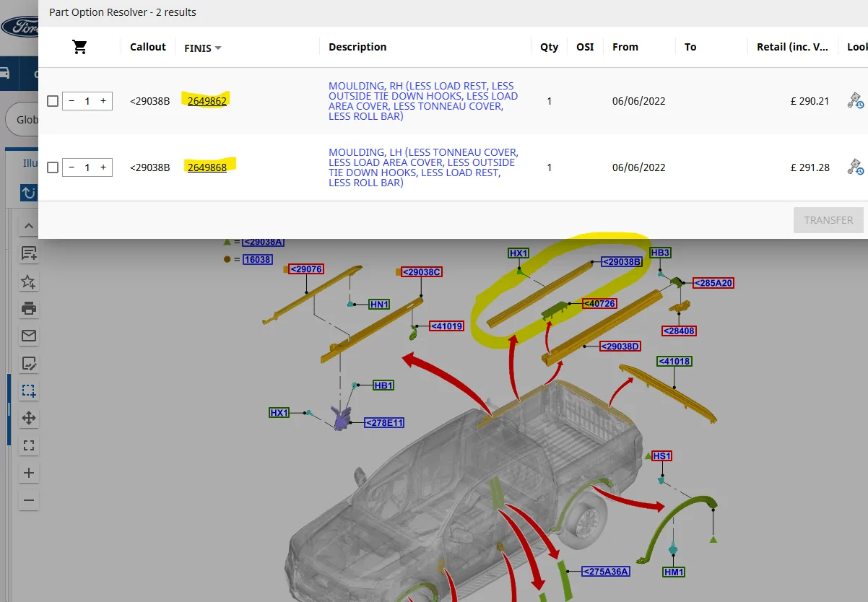
Task: Click the quantity field for part 2649868
Action: pos(87,167)
